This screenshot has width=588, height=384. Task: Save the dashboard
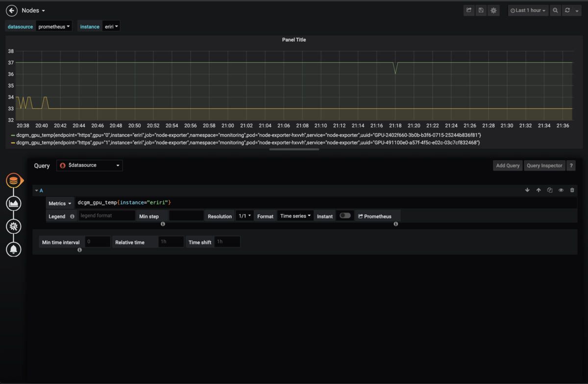pyautogui.click(x=481, y=10)
